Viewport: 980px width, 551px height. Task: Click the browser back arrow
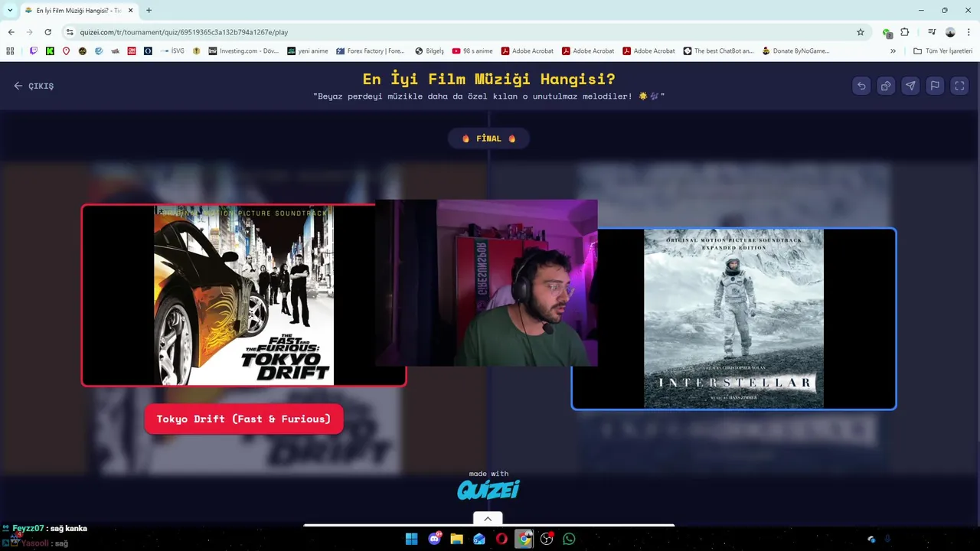(11, 32)
